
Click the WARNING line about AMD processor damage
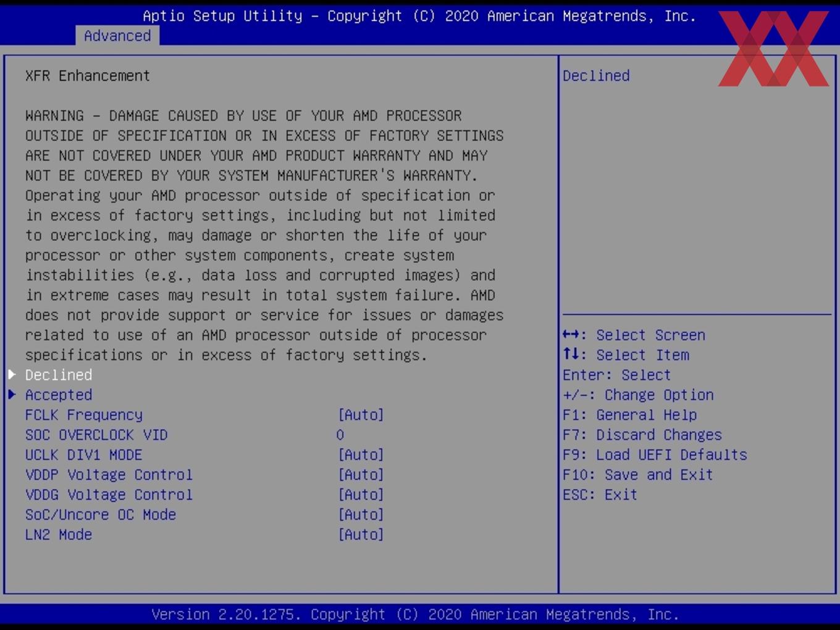coord(243,115)
